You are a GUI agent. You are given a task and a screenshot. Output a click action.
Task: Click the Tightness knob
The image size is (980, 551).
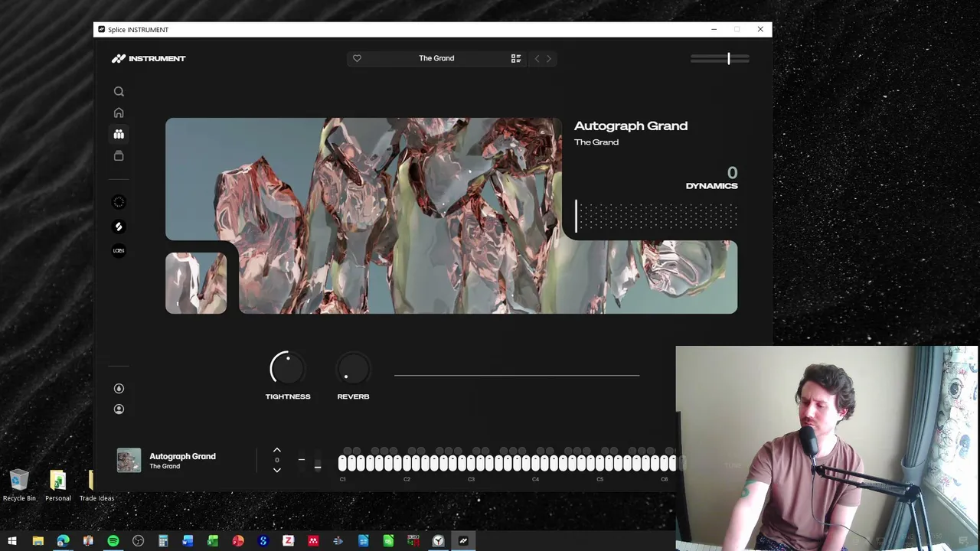[288, 370]
